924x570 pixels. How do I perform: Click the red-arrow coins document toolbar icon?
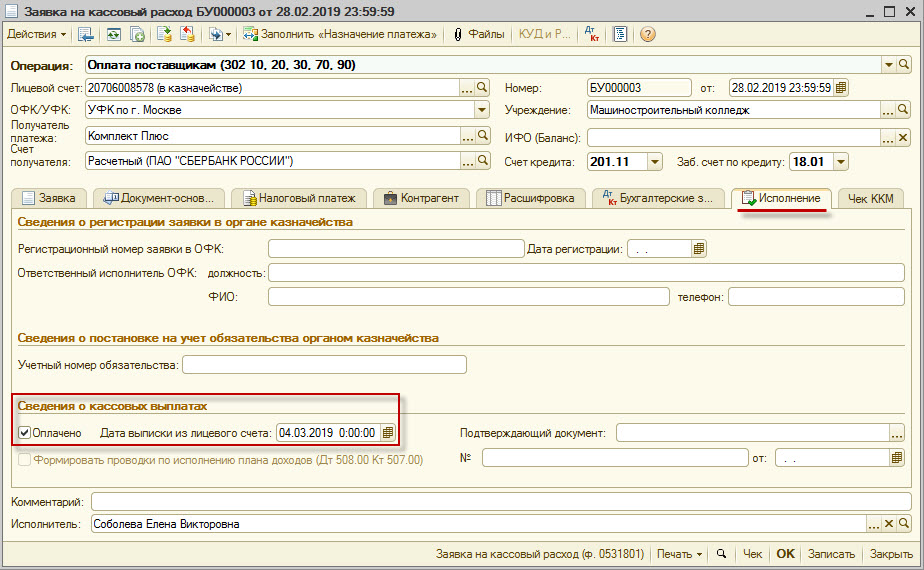pyautogui.click(x=187, y=34)
